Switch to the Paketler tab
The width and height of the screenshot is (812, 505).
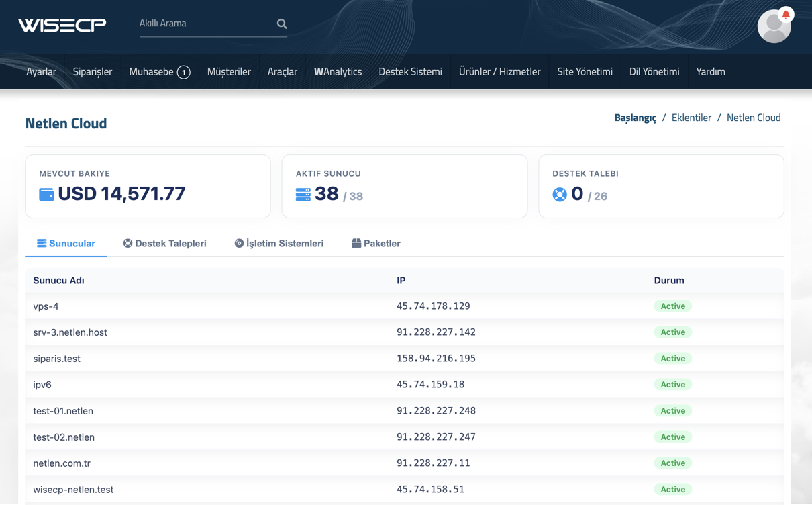pyautogui.click(x=376, y=243)
